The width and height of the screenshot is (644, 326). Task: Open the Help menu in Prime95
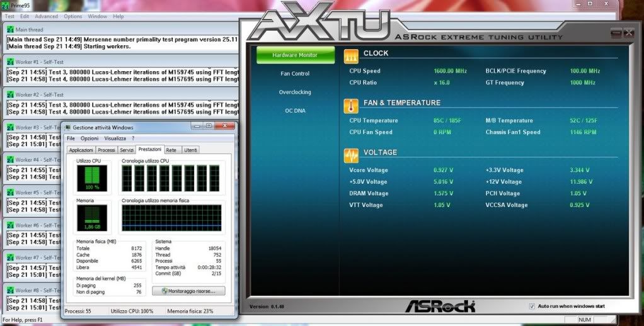pyautogui.click(x=118, y=16)
